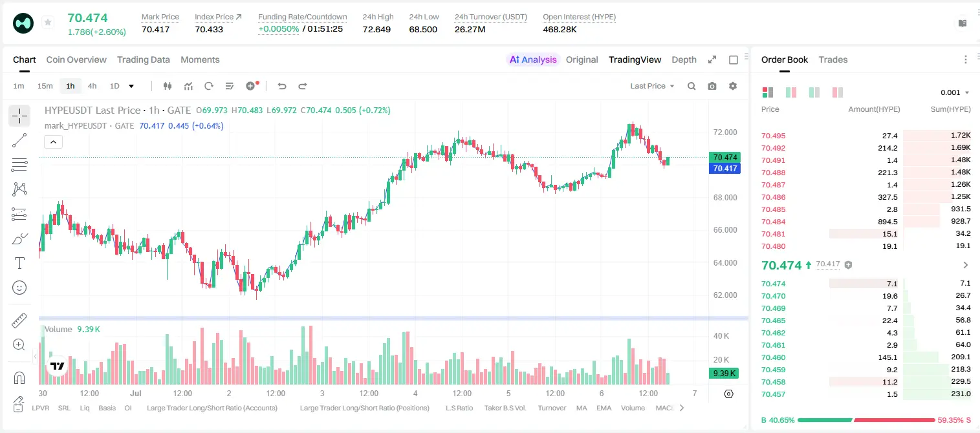This screenshot has width=980, height=433.
Task: Open the candlestick chart type icon
Action: pos(168,86)
